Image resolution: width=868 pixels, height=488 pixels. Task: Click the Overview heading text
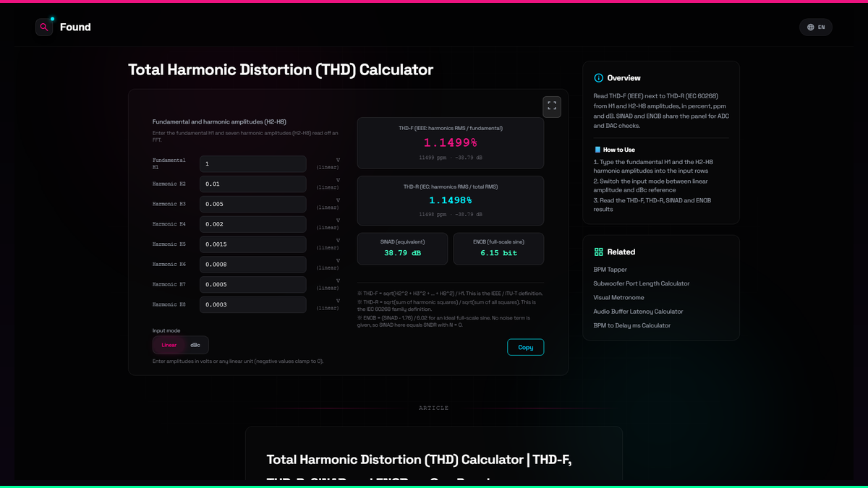(x=624, y=78)
